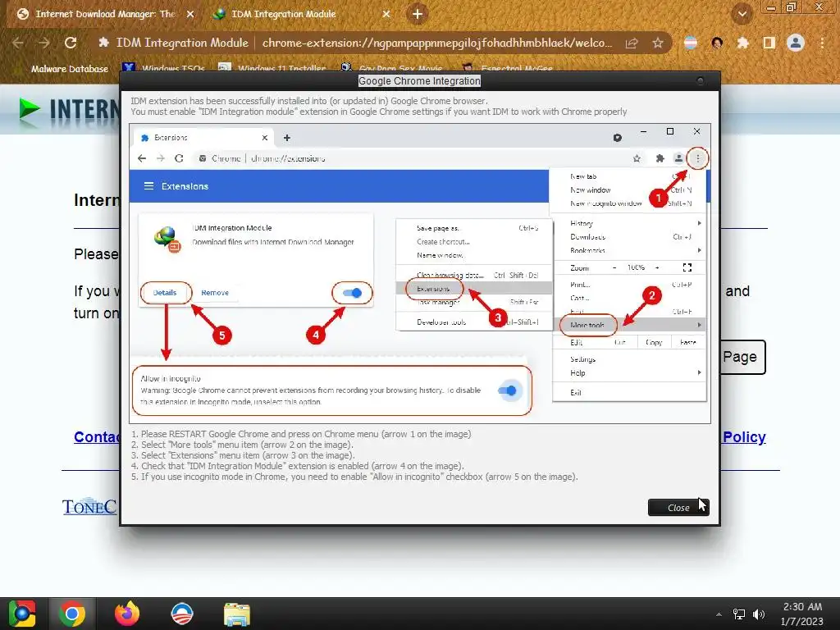Image resolution: width=840 pixels, height=630 pixels.
Task: Open the volume control in system tray
Action: [759, 614]
